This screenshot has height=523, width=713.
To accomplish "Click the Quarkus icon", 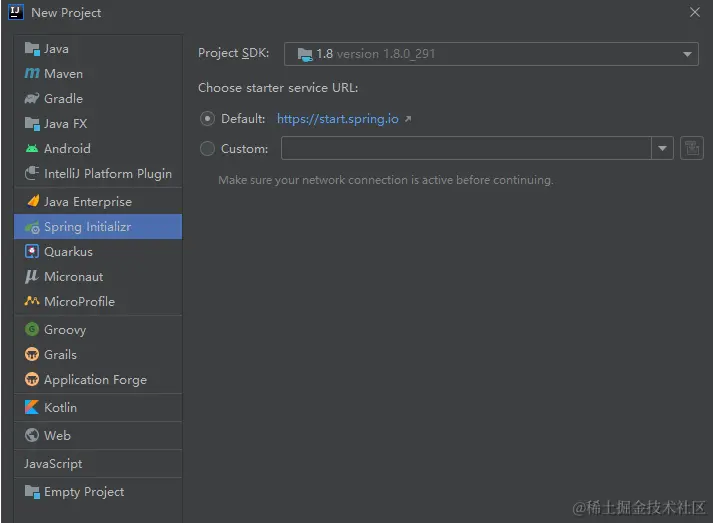I will (x=32, y=251).
